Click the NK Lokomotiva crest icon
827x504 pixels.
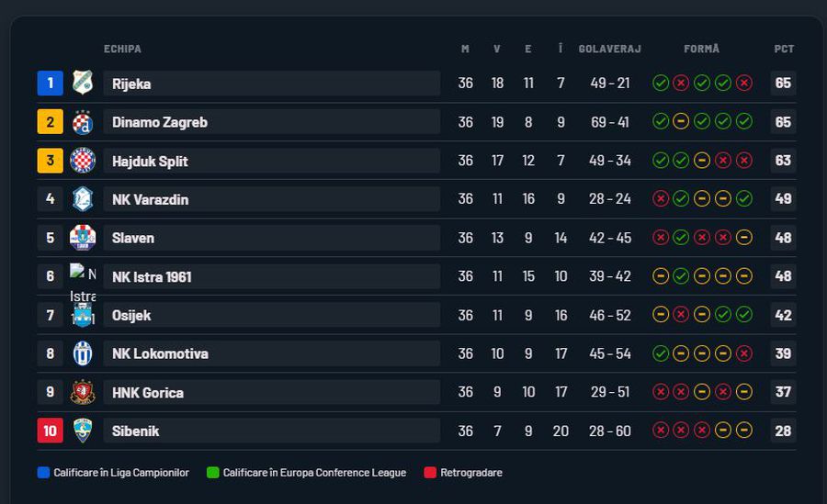[83, 353]
